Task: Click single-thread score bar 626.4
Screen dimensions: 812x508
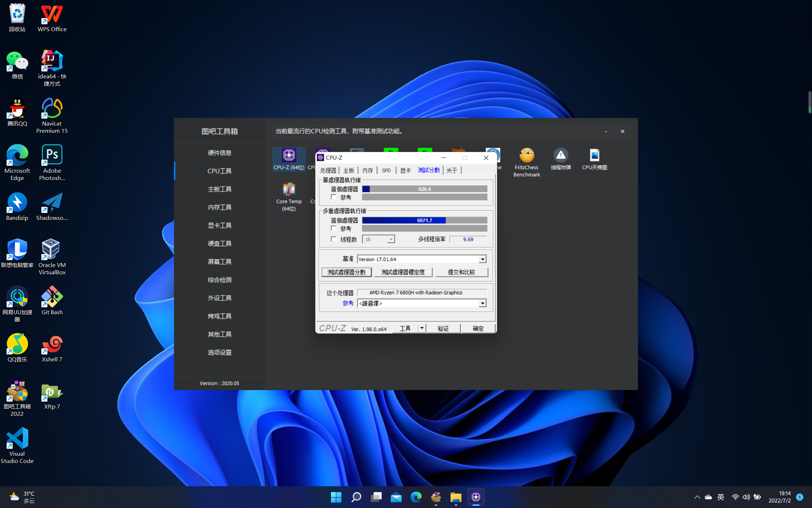Action: click(424, 189)
